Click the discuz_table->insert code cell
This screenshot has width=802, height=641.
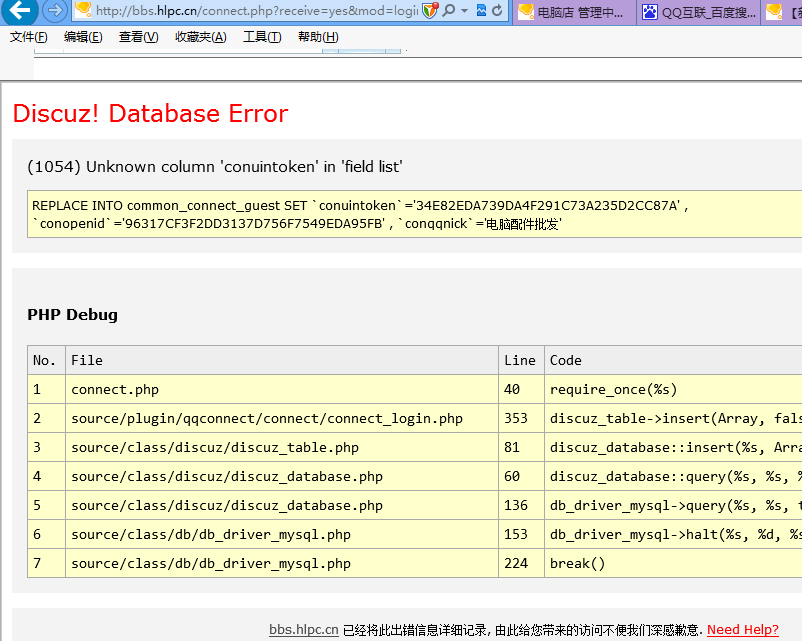(x=673, y=418)
